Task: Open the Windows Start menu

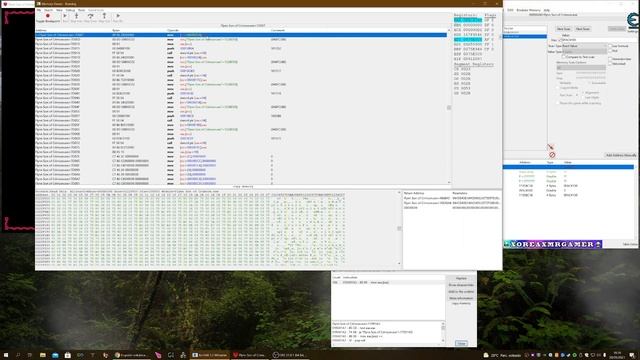Action: click(6, 355)
